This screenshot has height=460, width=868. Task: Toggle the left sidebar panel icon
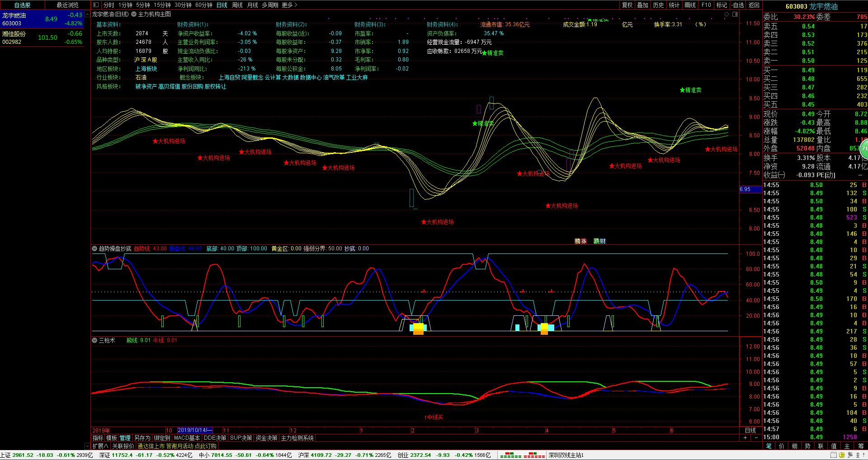96,5
